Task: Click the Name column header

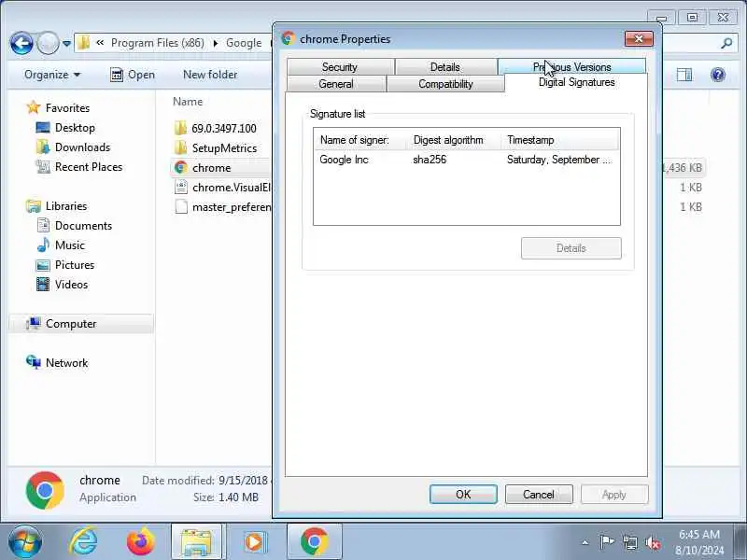Action: pos(188,102)
